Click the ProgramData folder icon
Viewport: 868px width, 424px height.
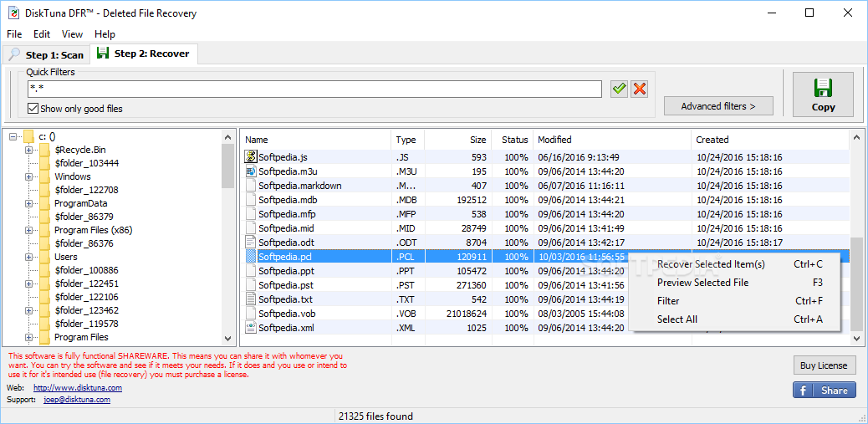[45, 203]
